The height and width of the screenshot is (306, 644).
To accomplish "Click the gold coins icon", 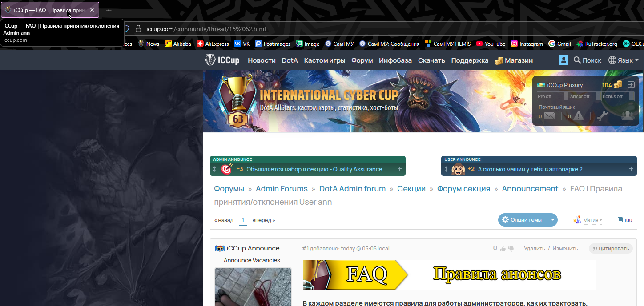I will click(618, 85).
